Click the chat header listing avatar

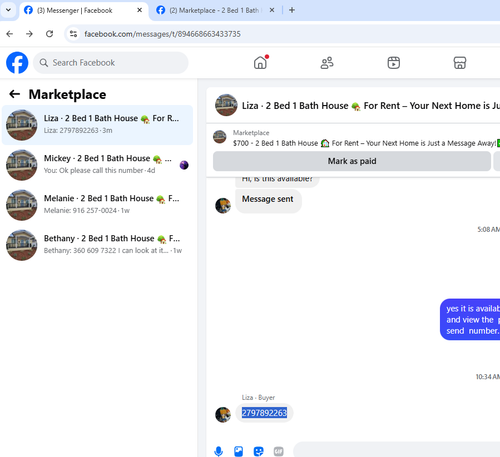tap(226, 105)
